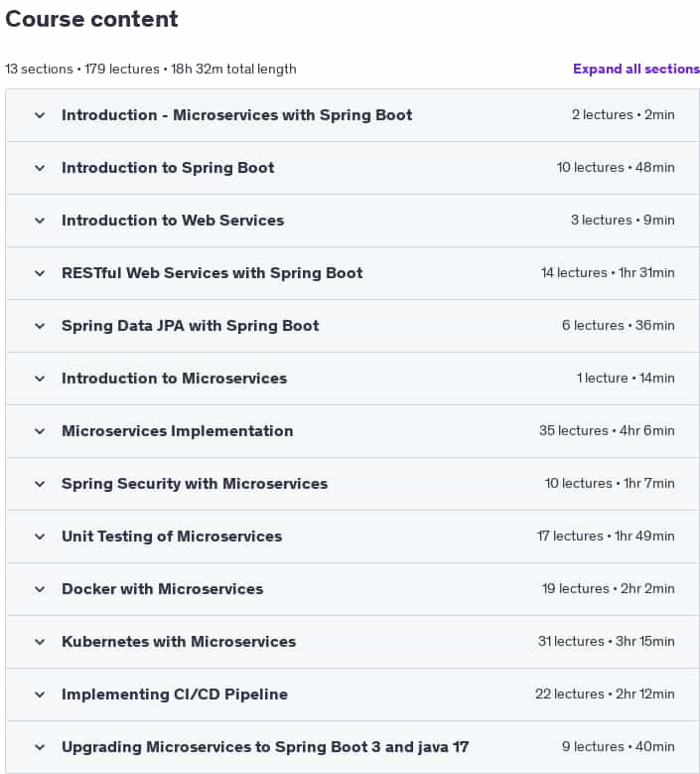Image resolution: width=700 pixels, height=774 pixels.
Task: Select Spring Security with Microservices title
Action: click(x=195, y=484)
